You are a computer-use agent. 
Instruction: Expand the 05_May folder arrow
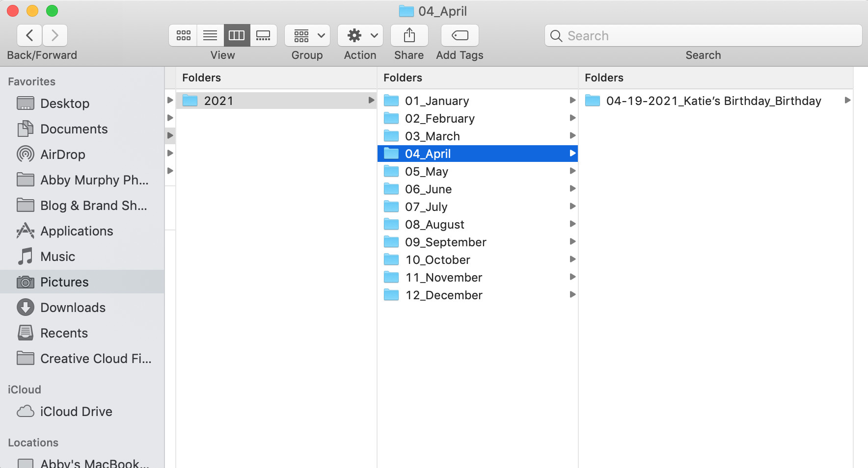point(572,171)
